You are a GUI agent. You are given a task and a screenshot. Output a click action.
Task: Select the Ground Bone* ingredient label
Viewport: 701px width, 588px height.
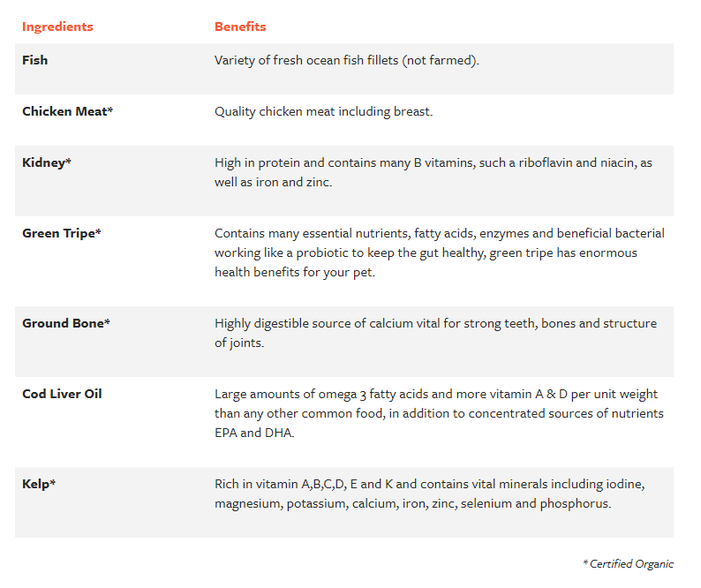(x=66, y=323)
